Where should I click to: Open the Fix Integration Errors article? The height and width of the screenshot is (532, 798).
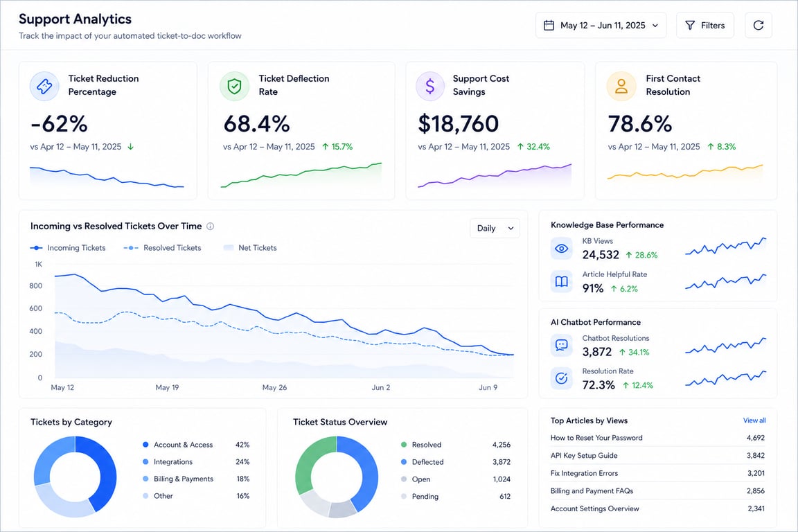click(657, 473)
